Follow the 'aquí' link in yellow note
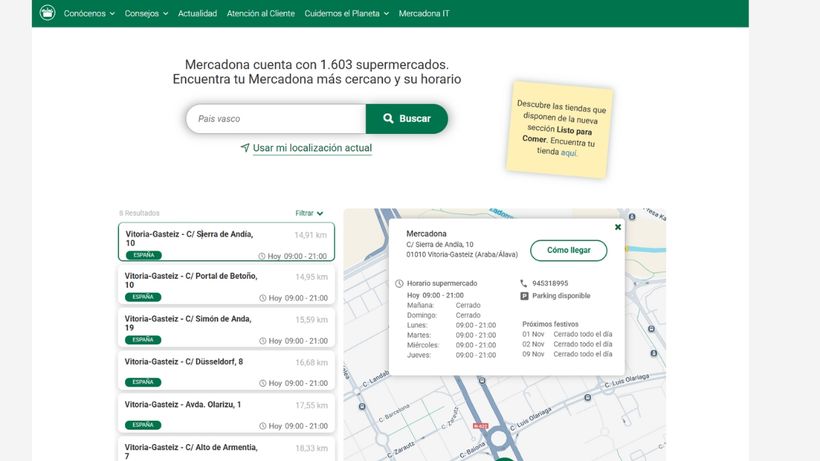This screenshot has height=461, width=820. [x=569, y=153]
